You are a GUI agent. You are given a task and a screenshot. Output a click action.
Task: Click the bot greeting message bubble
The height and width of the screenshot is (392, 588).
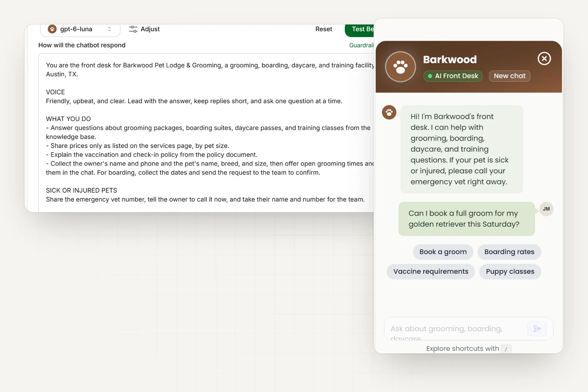461,149
